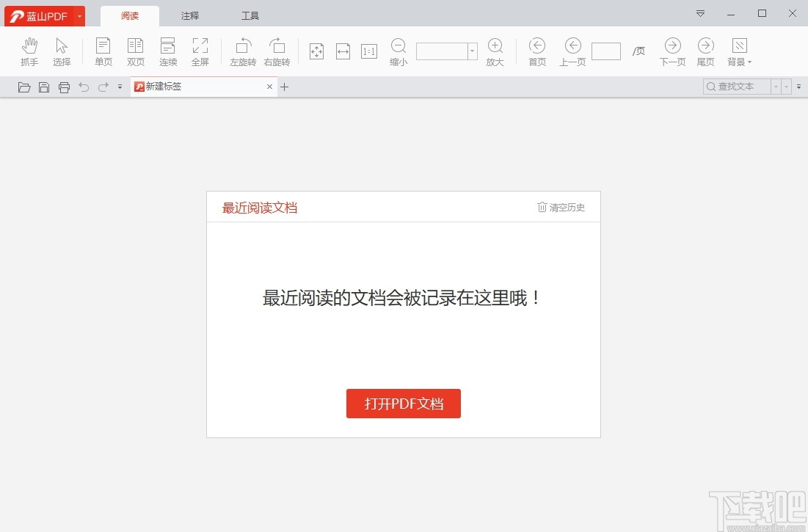Viewport: 808px width, 532px height.
Task: Click 清空历史 to clear reading history
Action: click(x=561, y=207)
